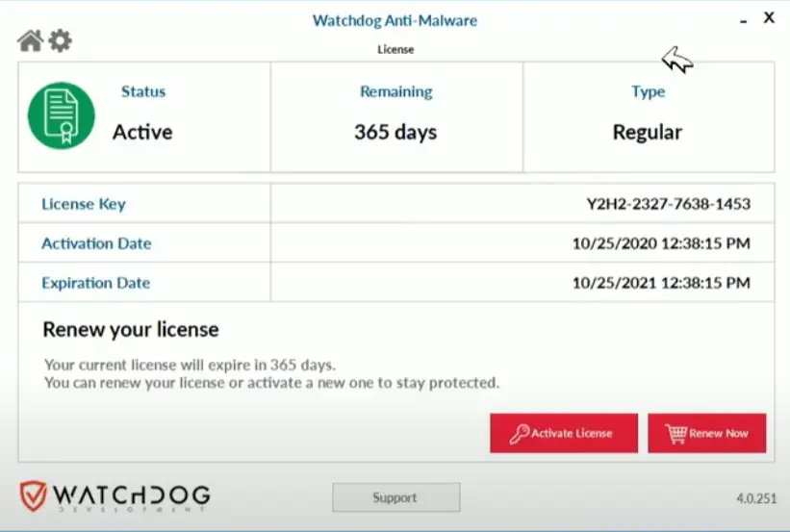Close the Watchdog Anti-Malware window
790x532 pixels.
point(769,17)
